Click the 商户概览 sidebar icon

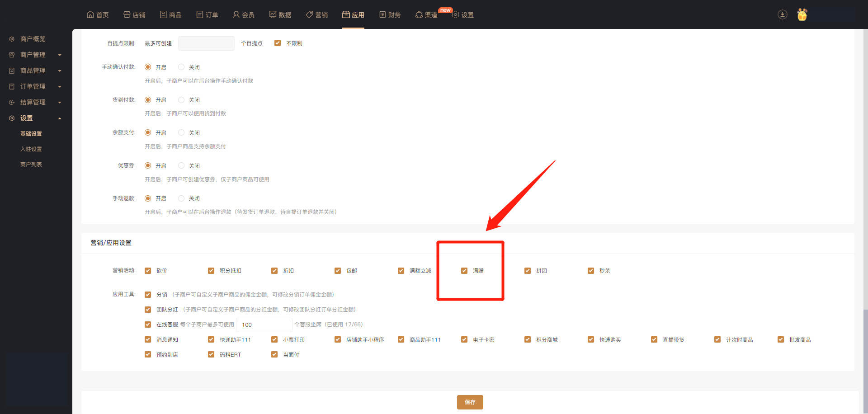pyautogui.click(x=12, y=39)
